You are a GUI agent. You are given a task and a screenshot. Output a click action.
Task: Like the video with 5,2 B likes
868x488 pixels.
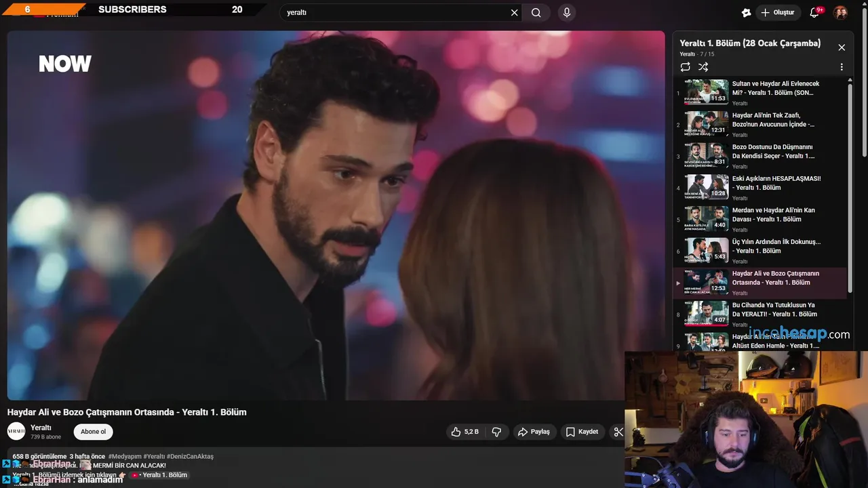click(x=465, y=432)
